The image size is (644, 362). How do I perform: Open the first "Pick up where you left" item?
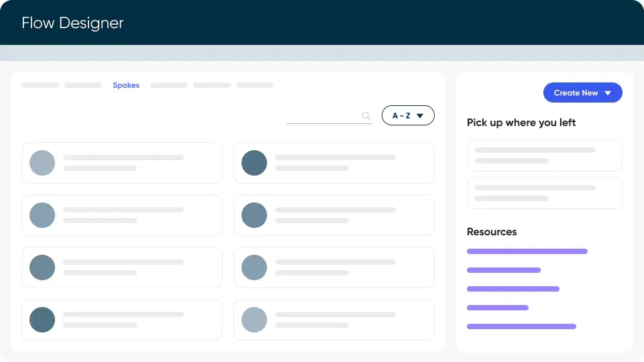[x=544, y=156]
